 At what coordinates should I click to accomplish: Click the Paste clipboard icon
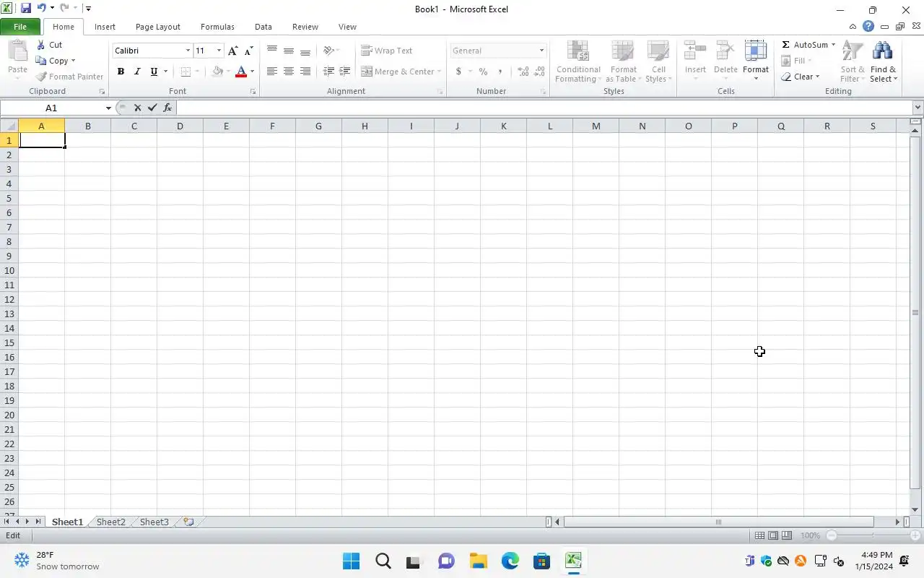click(17, 52)
